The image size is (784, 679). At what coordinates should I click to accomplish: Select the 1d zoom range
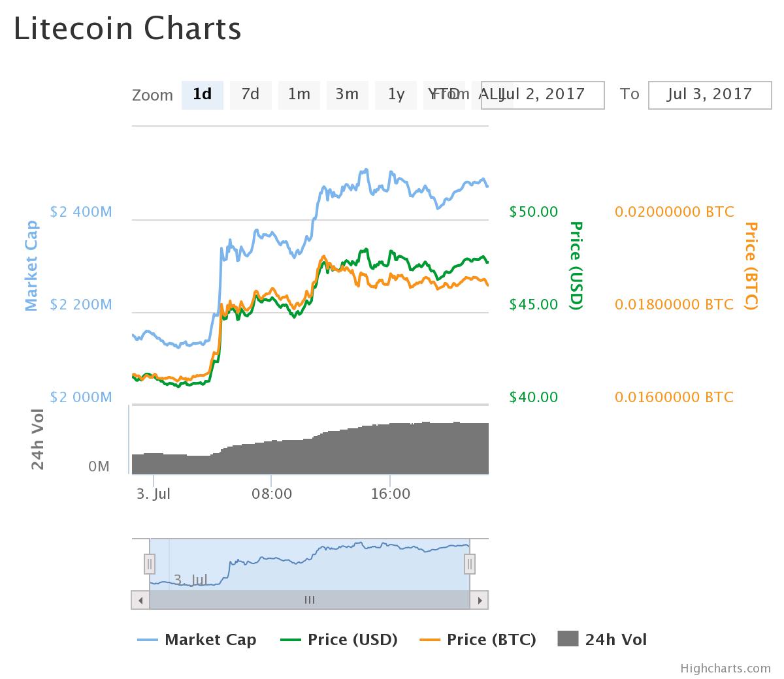coord(202,95)
